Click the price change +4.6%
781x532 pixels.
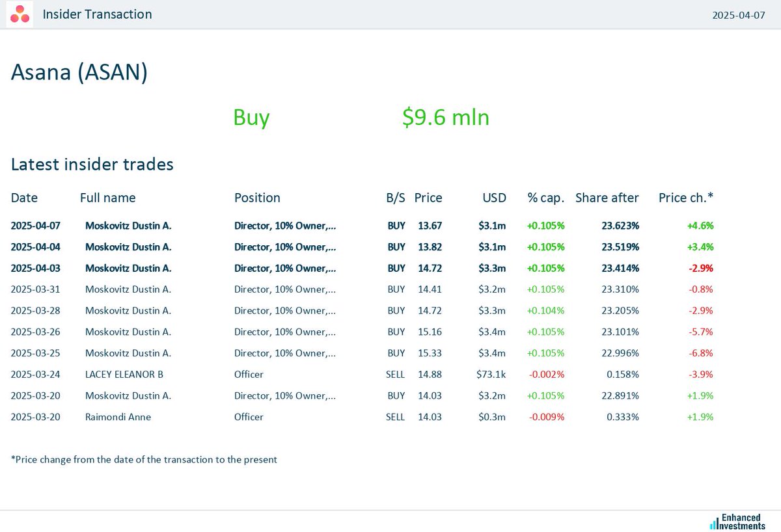point(700,226)
